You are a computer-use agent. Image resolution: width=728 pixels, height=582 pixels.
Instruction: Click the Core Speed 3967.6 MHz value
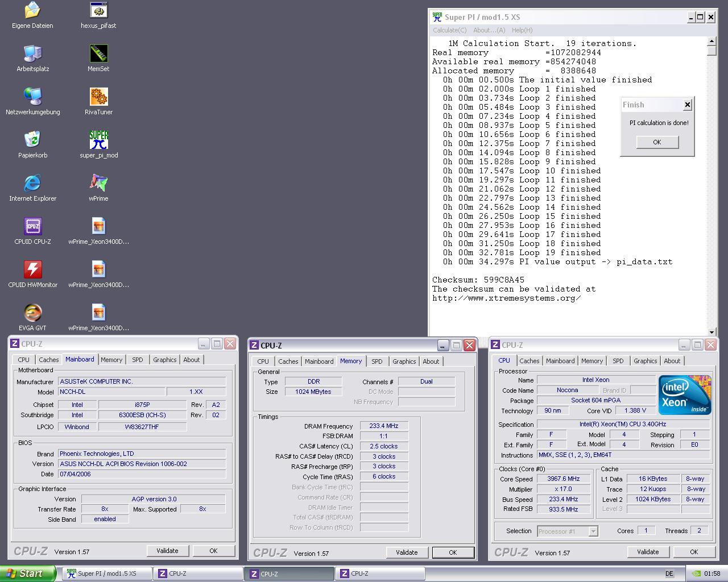[563, 479]
